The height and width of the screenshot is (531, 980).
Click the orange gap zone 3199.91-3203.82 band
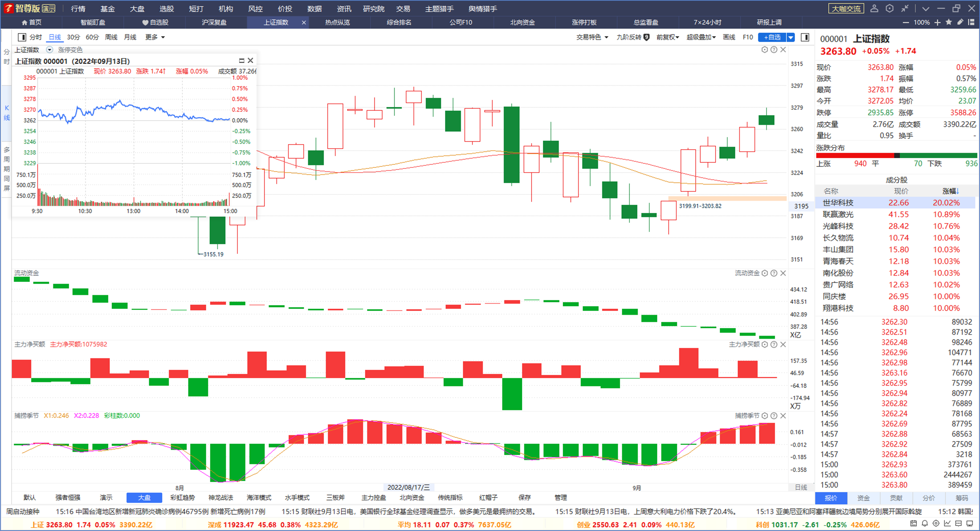727,199
